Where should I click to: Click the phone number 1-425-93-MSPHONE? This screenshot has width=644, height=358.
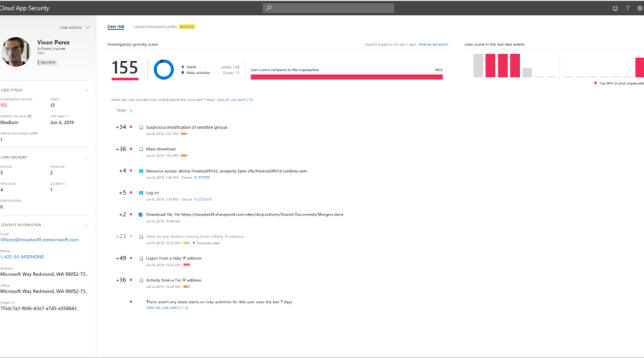pyautogui.click(x=23, y=257)
